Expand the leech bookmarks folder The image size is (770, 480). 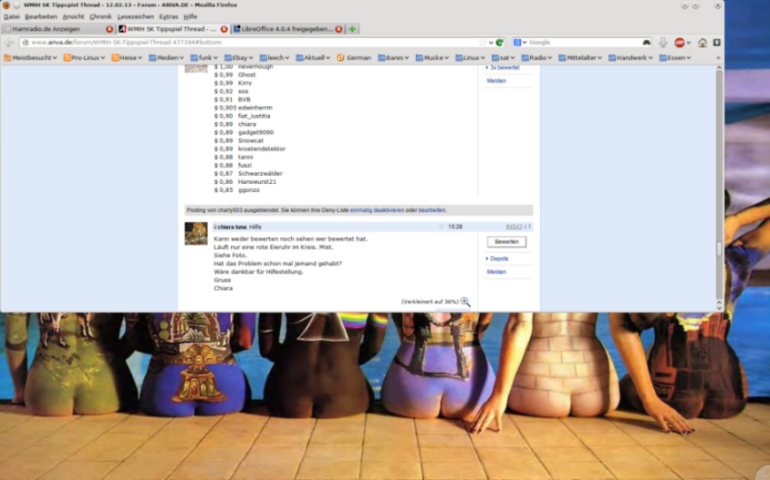coord(274,58)
